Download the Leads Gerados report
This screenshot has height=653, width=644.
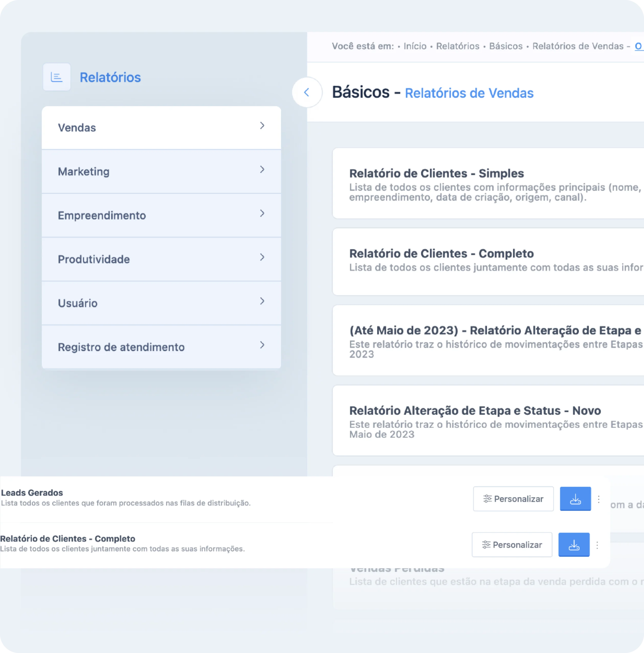[575, 498]
